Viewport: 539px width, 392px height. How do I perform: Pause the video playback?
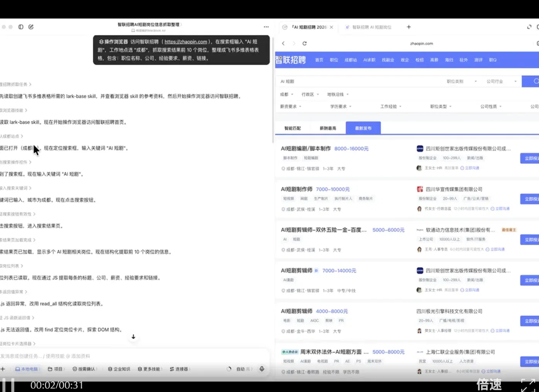pyautogui.click(x=8, y=385)
